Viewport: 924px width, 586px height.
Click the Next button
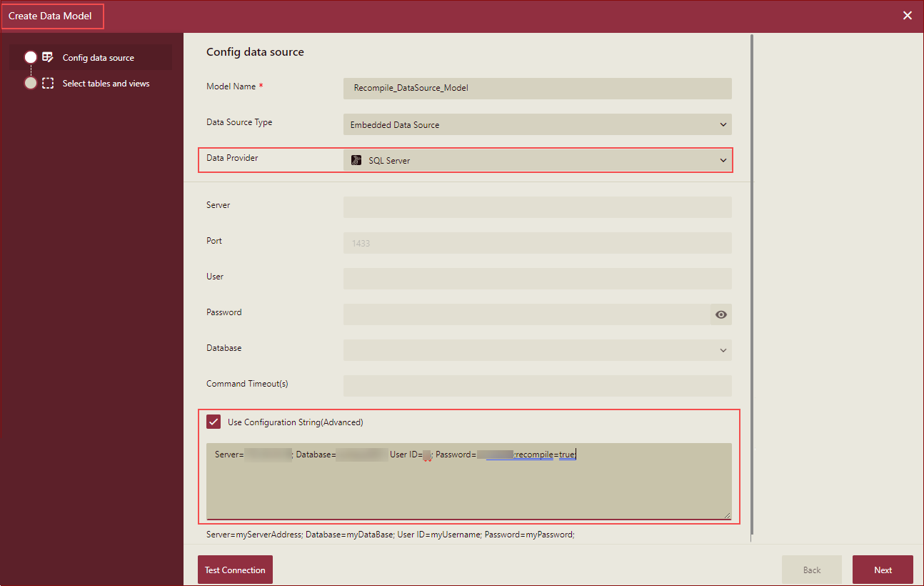[883, 570]
